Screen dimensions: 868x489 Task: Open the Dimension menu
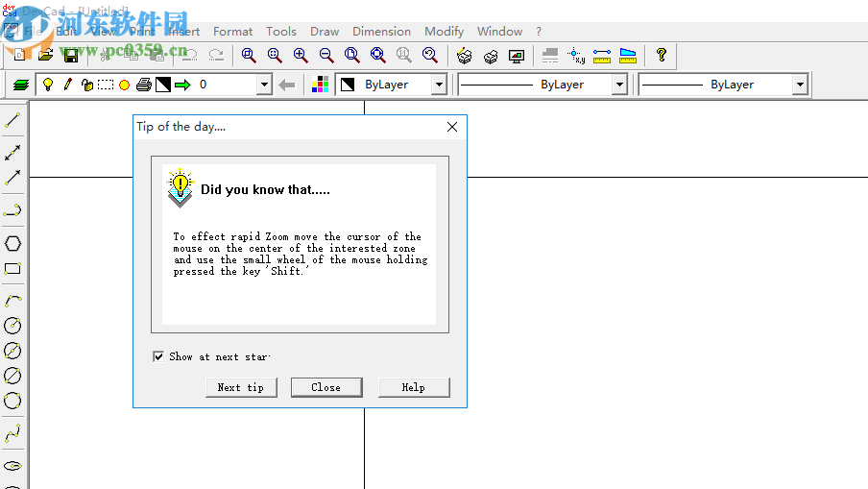(x=381, y=32)
